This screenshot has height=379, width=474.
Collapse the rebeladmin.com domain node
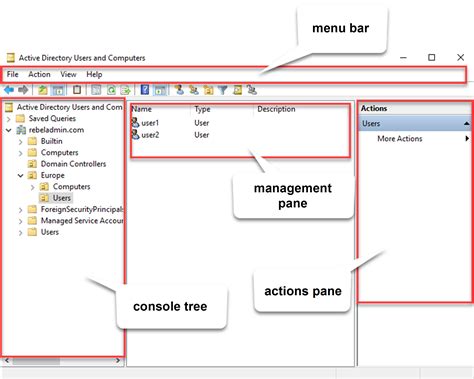coord(9,130)
